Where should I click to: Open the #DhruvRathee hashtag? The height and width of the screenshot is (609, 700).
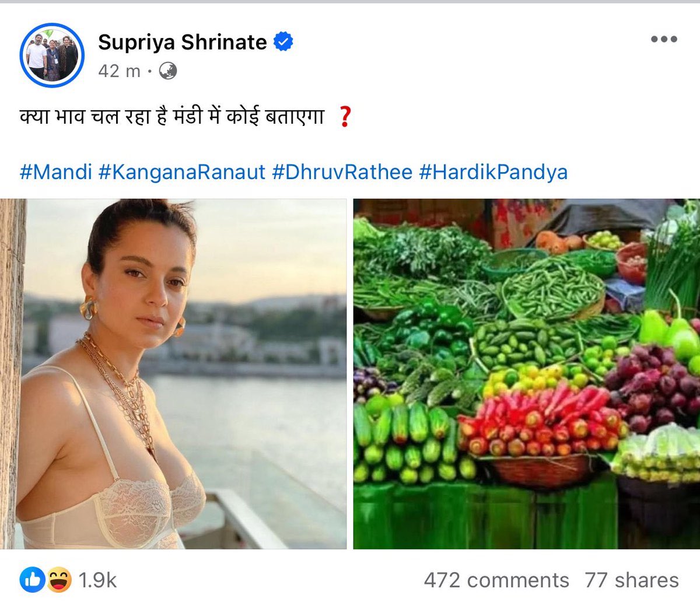coord(342,172)
